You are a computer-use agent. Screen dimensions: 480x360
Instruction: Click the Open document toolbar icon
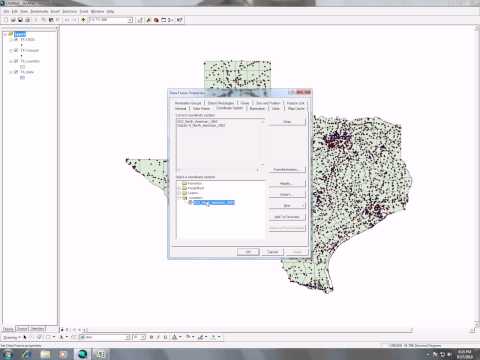coord(13,20)
